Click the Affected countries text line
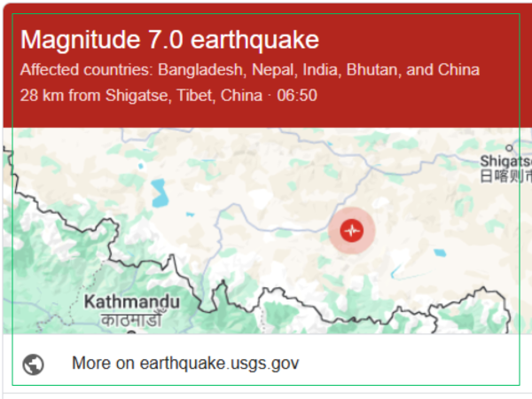The width and height of the screenshot is (532, 399). click(249, 69)
